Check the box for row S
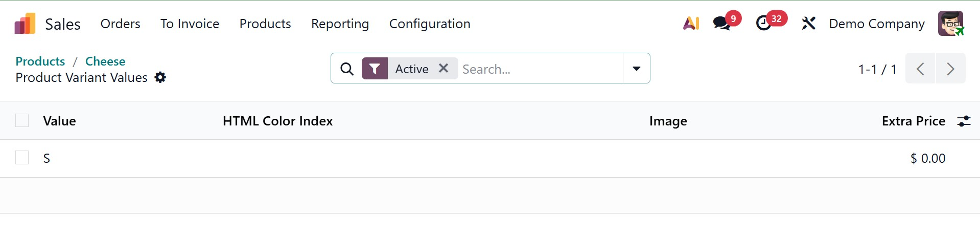 [x=22, y=158]
